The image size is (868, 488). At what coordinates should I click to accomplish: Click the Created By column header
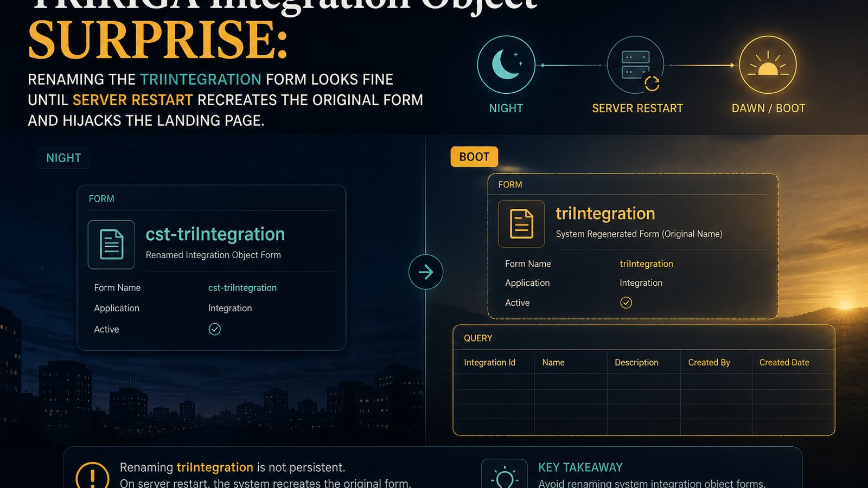pos(709,362)
